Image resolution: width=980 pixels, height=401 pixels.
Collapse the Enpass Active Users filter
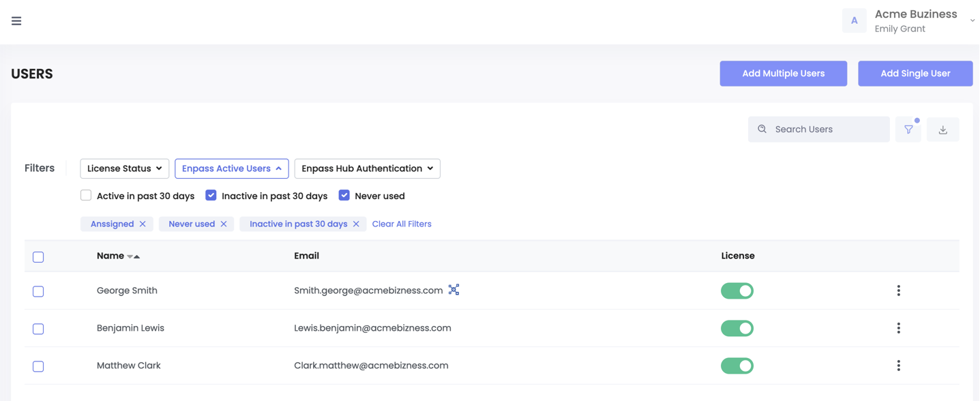[x=231, y=168]
